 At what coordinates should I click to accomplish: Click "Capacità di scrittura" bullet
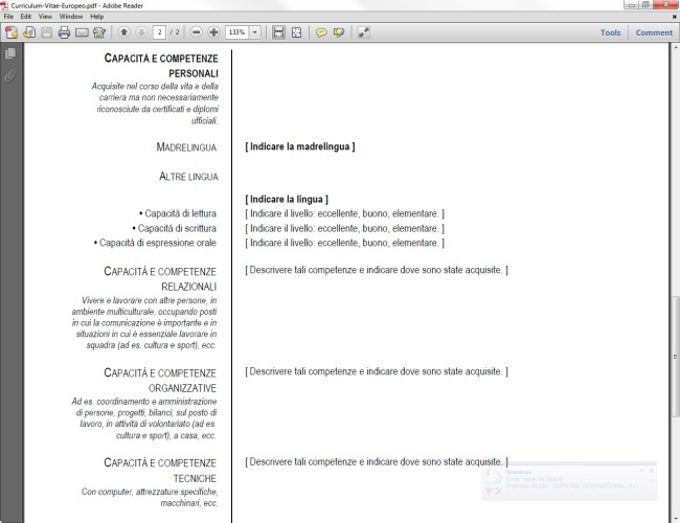[174, 228]
